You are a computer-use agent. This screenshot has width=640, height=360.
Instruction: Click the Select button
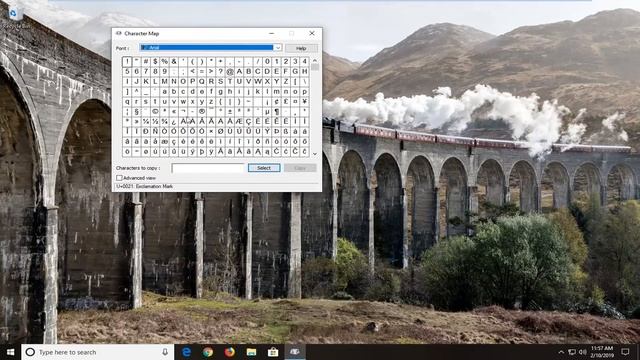pos(264,168)
